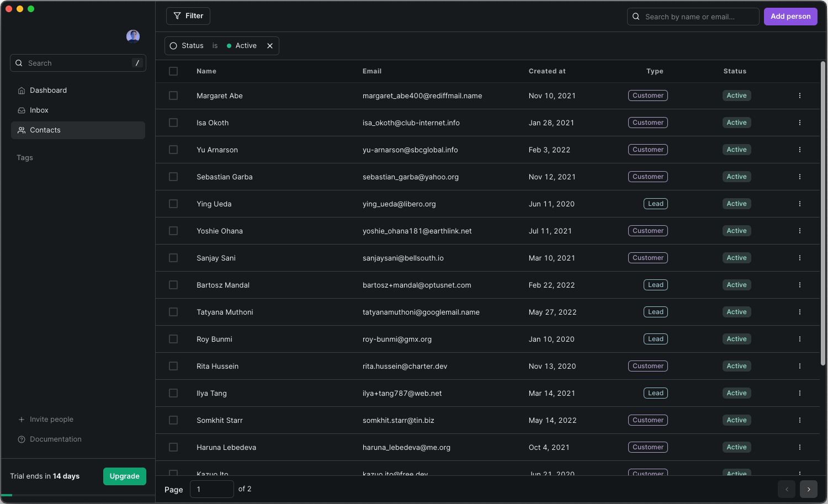Select the checkbox for Sanjay Sani
828x504 pixels.
[173, 258]
